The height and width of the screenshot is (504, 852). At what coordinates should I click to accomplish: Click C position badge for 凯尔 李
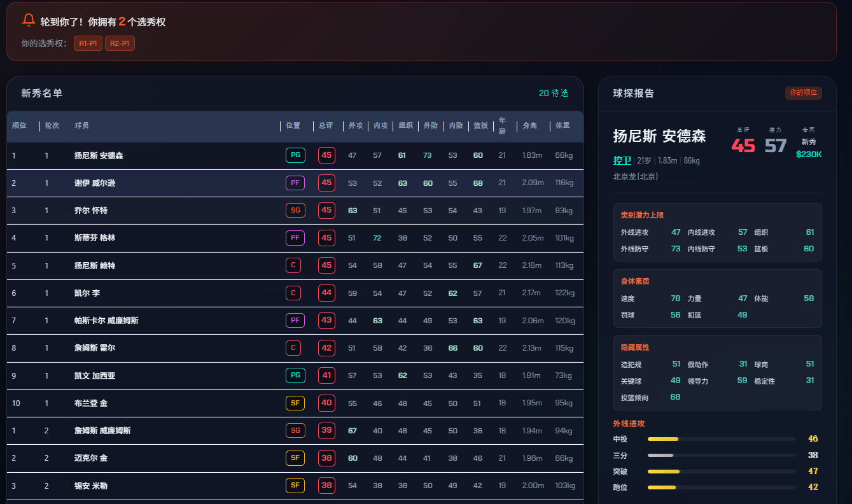tap(293, 293)
